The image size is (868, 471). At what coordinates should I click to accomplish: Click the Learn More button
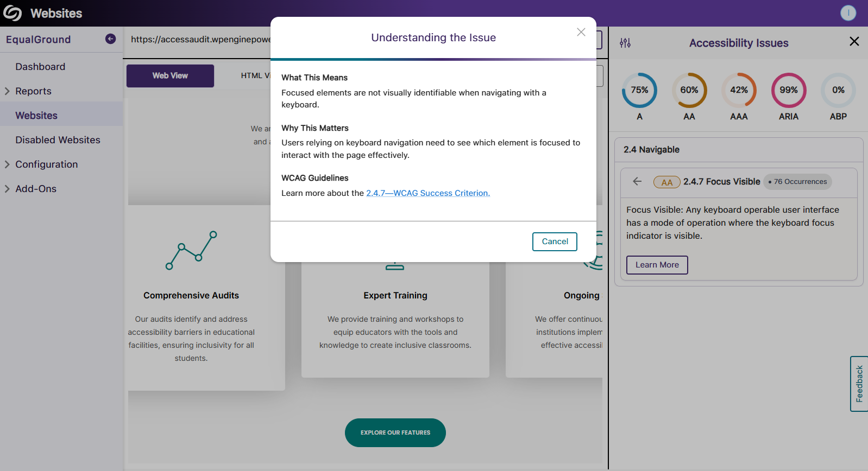click(657, 265)
